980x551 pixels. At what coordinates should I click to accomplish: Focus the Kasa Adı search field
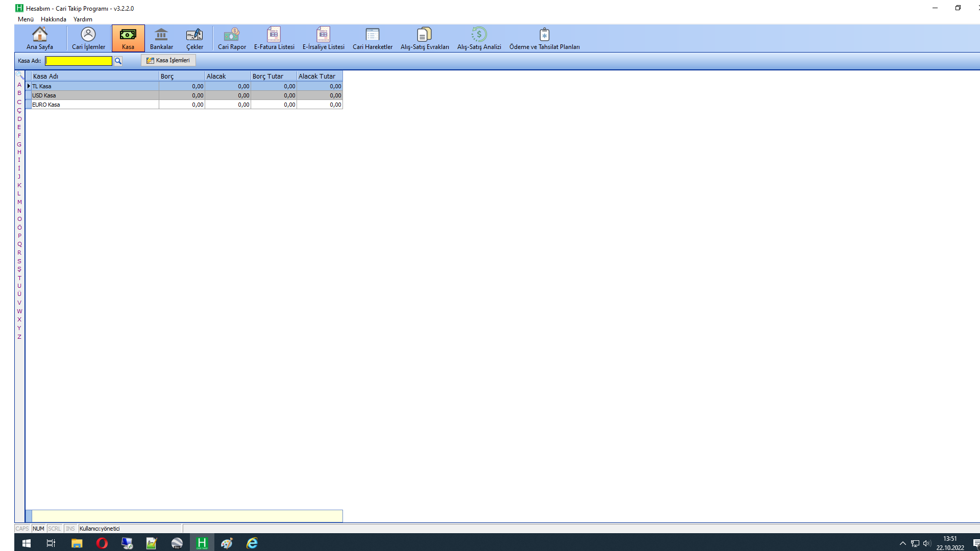(79, 61)
